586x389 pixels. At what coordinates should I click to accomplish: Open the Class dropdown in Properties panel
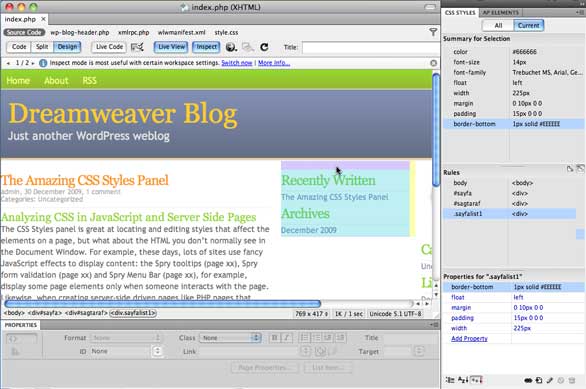(x=230, y=338)
